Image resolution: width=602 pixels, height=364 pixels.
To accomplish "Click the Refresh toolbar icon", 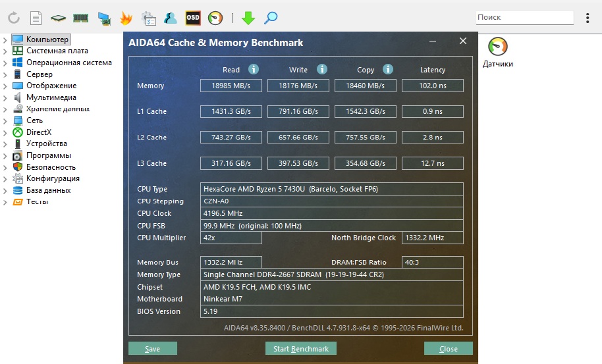I will (x=14, y=18).
